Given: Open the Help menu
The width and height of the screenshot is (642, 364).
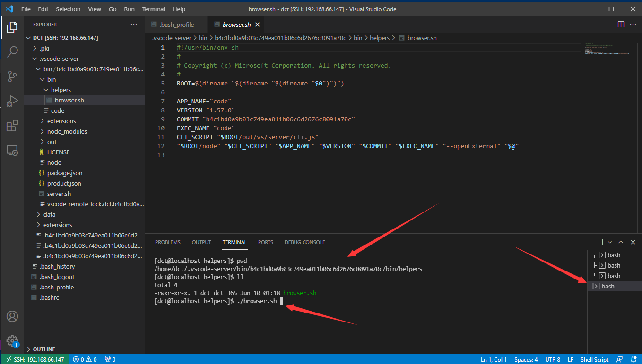Looking at the screenshot, I should 179,9.
